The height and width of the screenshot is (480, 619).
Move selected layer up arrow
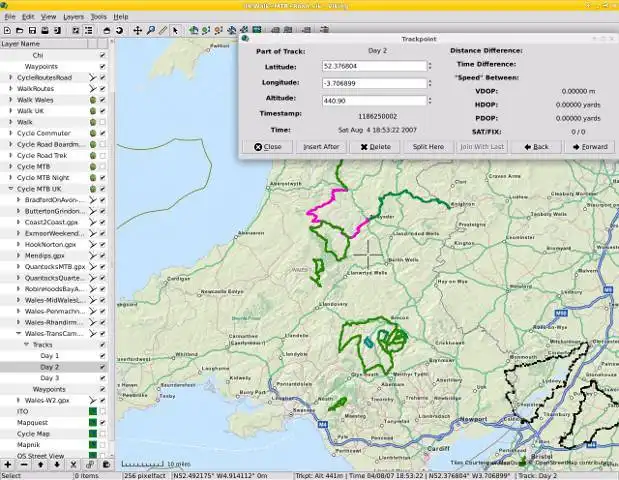pos(40,465)
